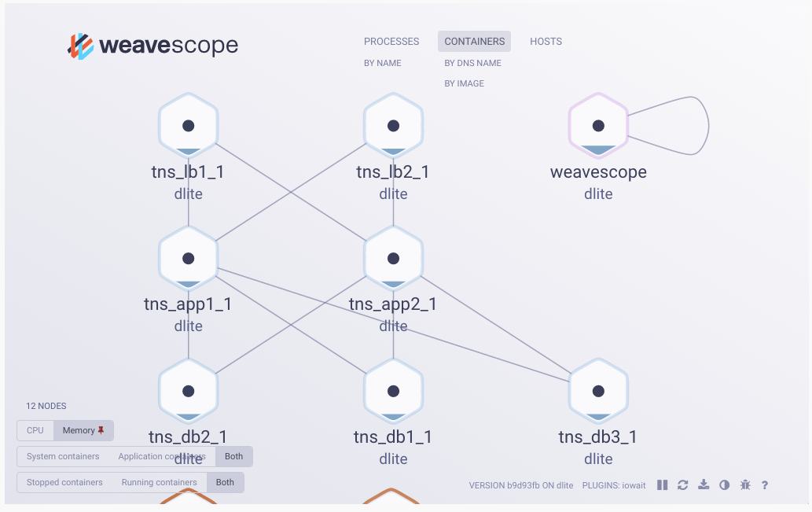
Task: Filter to Application containers only
Action: click(162, 456)
